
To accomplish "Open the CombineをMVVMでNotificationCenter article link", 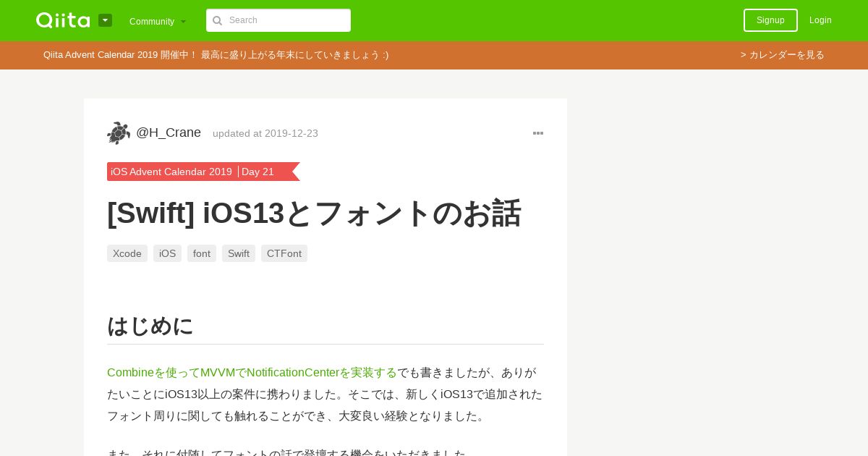I will 252,373.
